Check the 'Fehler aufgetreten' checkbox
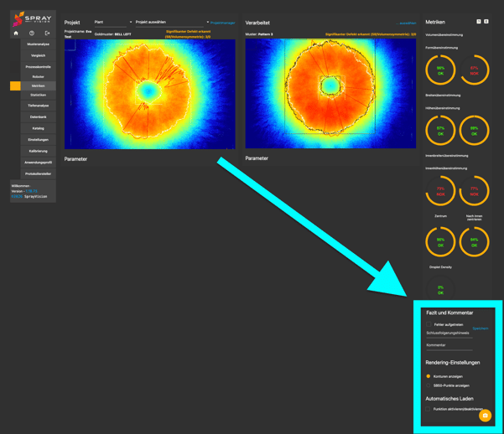504x434 pixels. [x=429, y=324]
